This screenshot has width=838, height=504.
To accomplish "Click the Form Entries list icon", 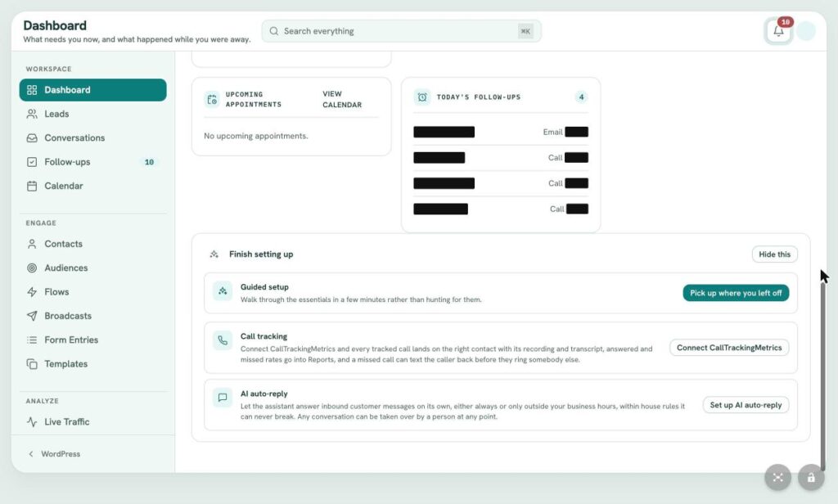I will [32, 340].
